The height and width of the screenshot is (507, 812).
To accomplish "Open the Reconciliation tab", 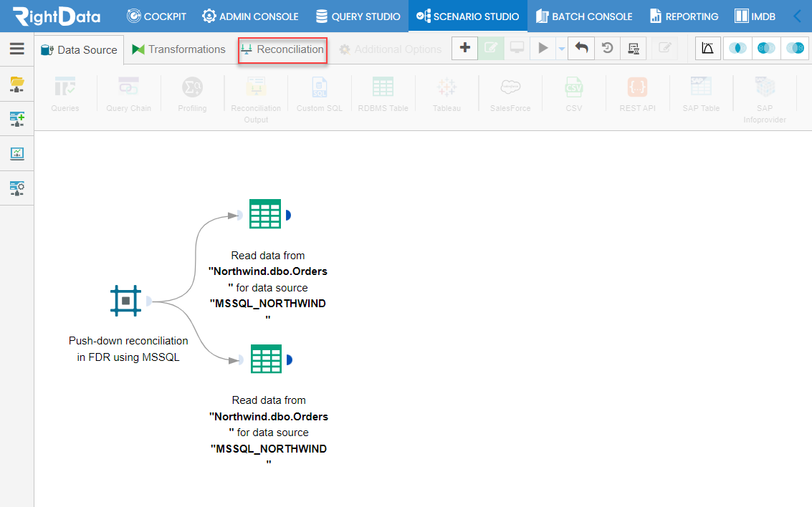I will [x=282, y=49].
